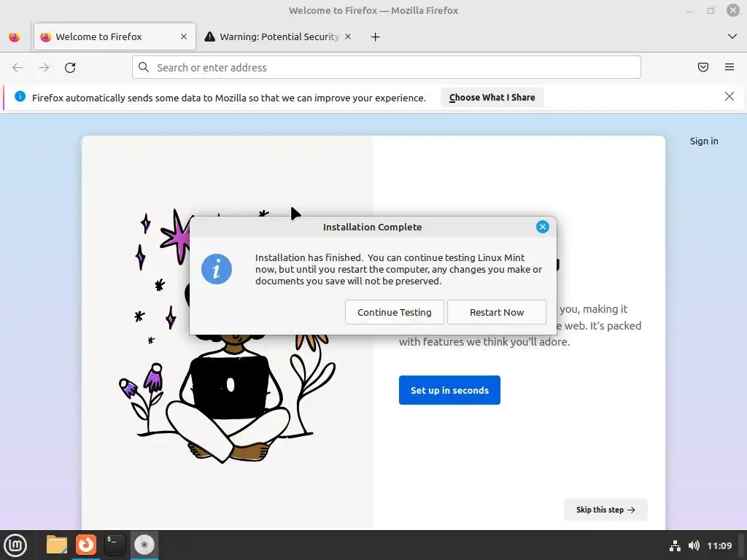Close the Warning: Potential Security tab
The width and height of the screenshot is (747, 560).
348,36
